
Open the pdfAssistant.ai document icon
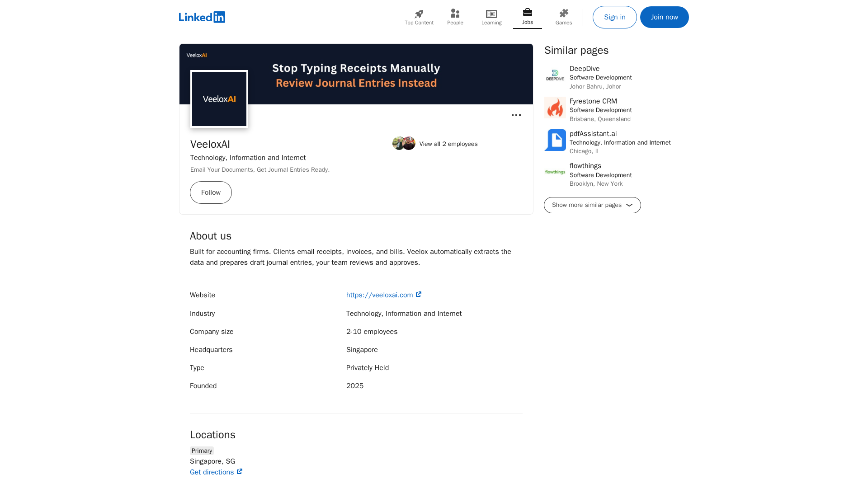555,140
